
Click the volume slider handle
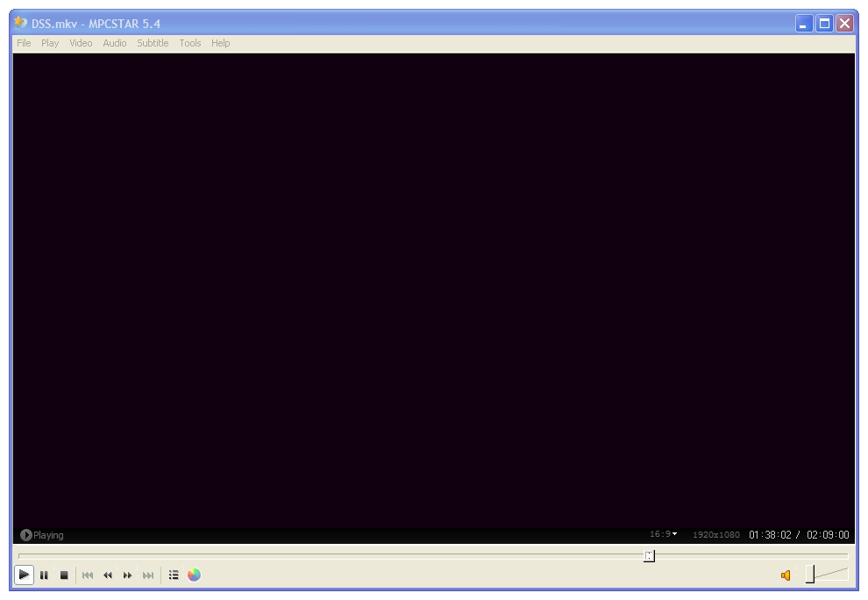pyautogui.click(x=810, y=574)
